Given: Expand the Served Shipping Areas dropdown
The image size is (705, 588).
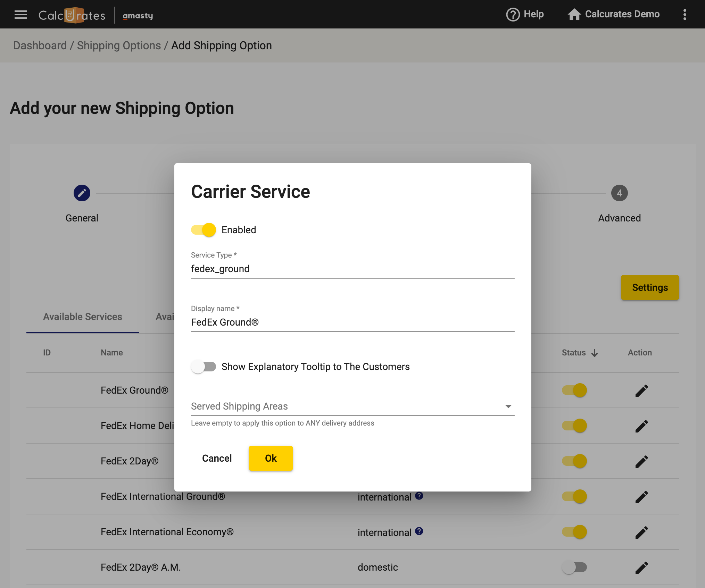Looking at the screenshot, I should click(353, 406).
